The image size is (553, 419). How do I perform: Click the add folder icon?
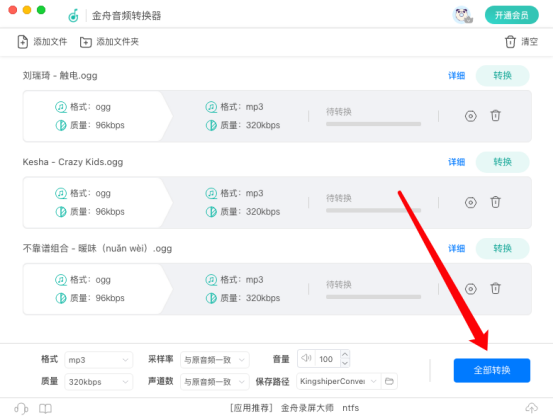[x=86, y=42]
